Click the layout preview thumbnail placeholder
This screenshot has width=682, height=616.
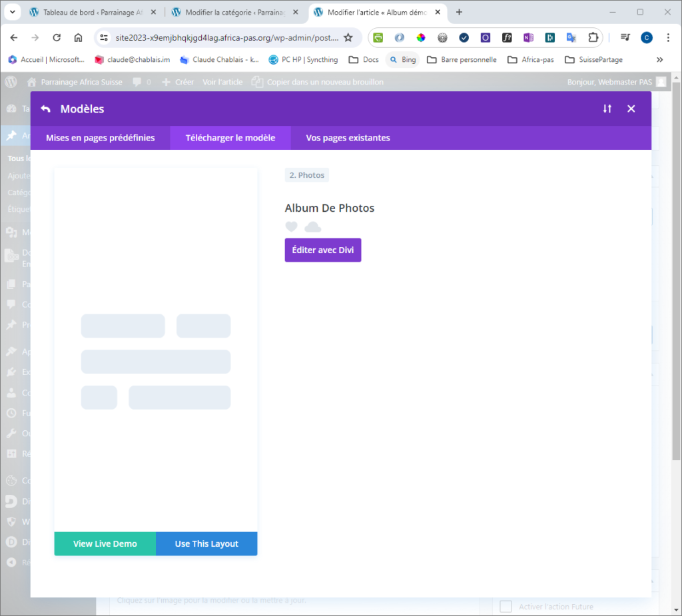tap(156, 350)
